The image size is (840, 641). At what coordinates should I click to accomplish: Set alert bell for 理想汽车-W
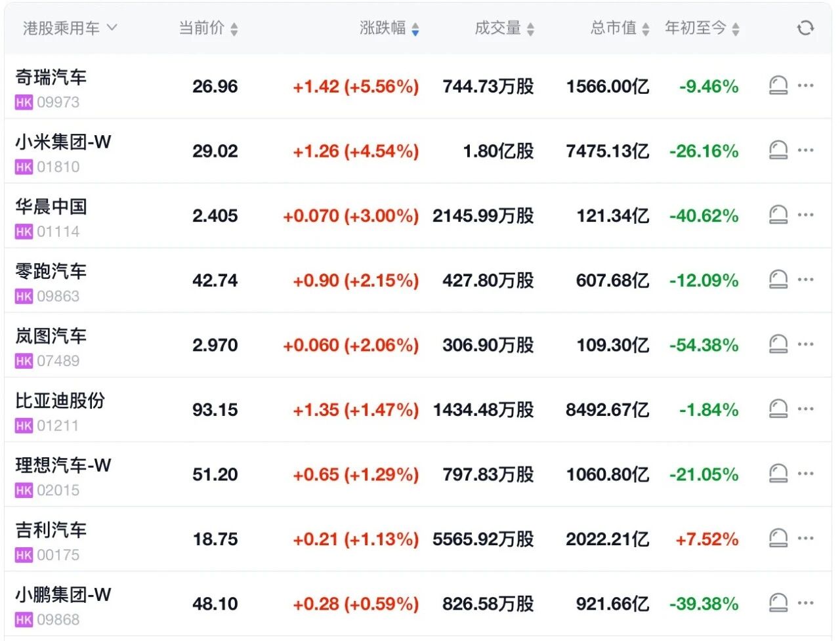[x=778, y=474]
